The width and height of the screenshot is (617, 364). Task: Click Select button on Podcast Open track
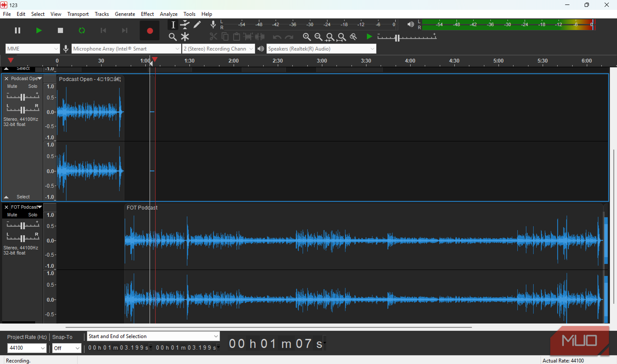click(23, 197)
